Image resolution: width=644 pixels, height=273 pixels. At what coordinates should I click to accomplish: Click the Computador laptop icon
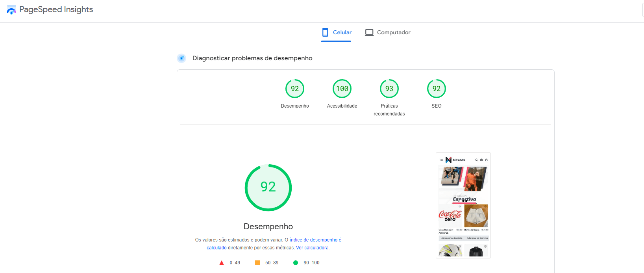point(369,32)
